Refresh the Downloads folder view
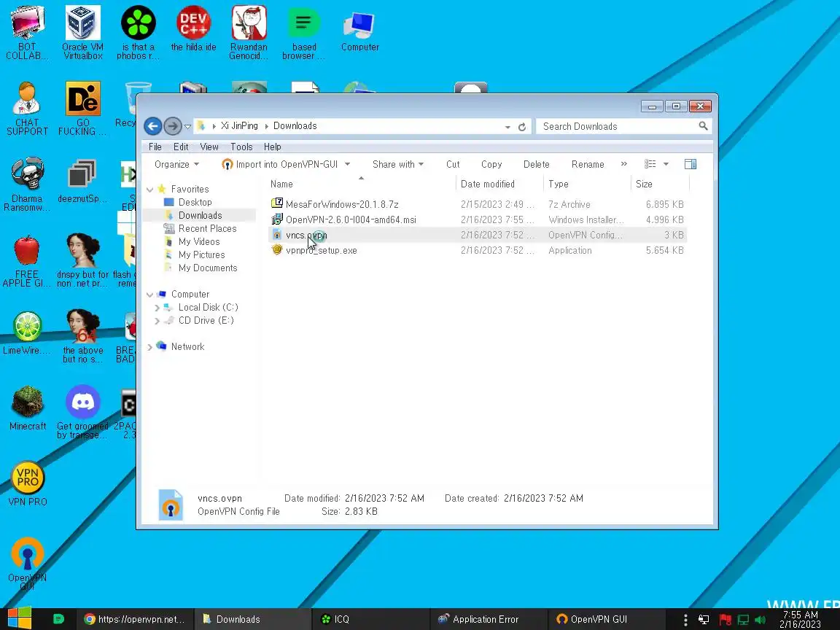Viewport: 840px width, 630px height. [522, 127]
